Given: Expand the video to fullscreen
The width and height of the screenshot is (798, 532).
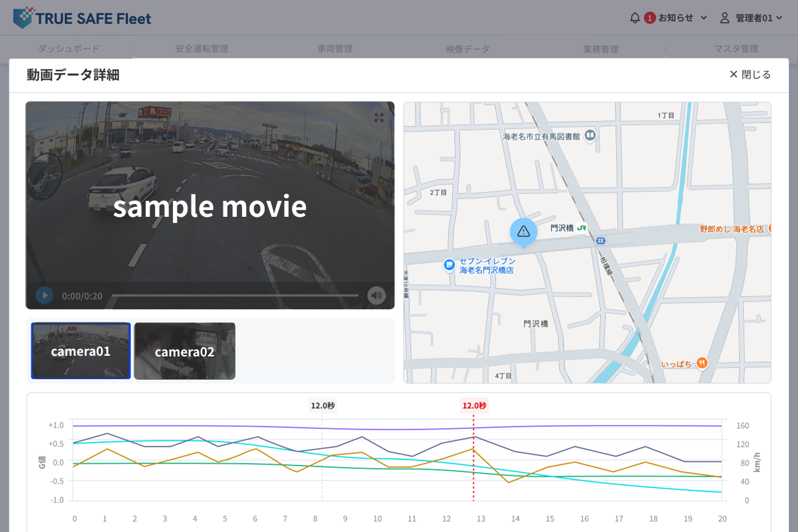Looking at the screenshot, I should click(x=379, y=118).
